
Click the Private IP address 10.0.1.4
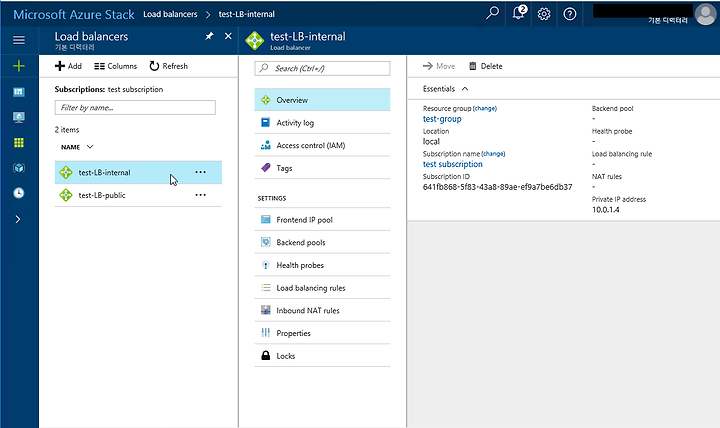point(605,210)
